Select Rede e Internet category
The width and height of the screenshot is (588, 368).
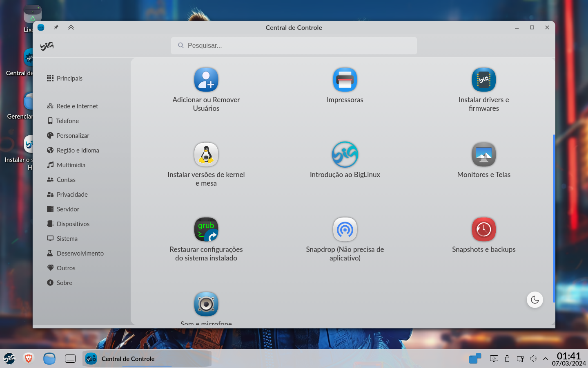point(73,106)
